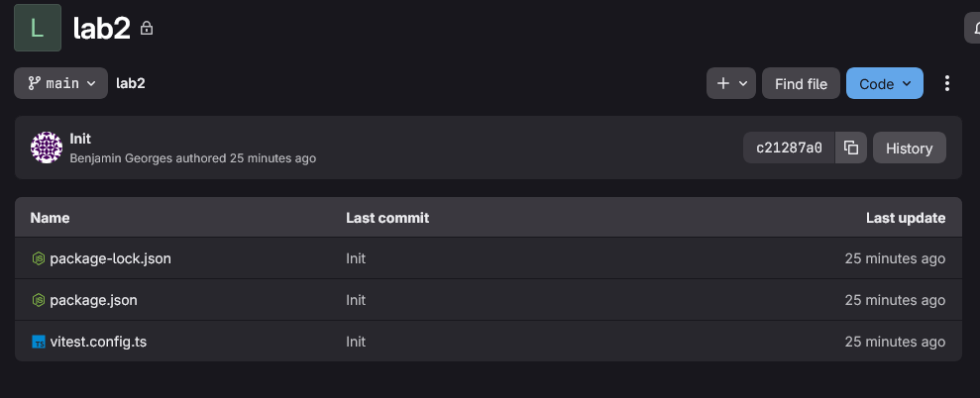Open the package.json file

point(93,300)
